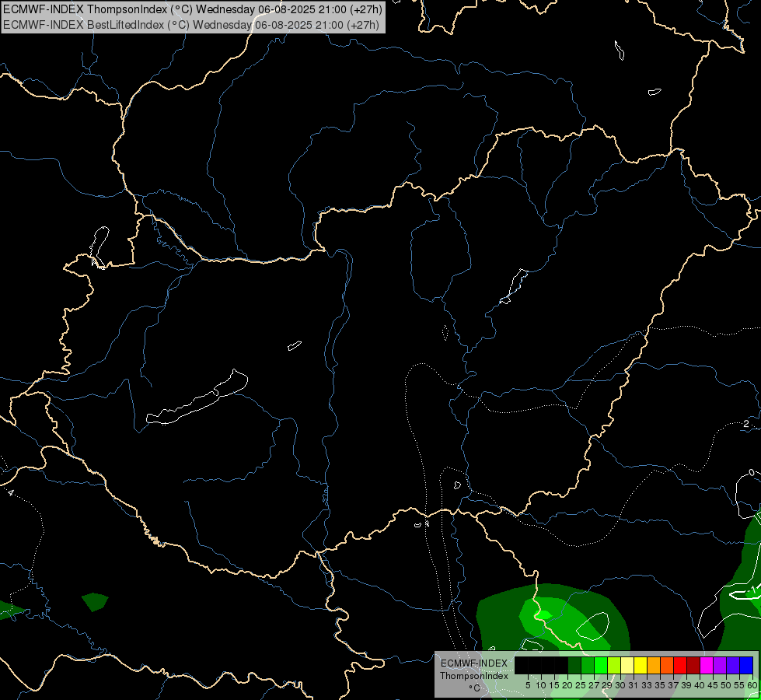This screenshot has width=761, height=700.
Task: Click the 'ThompsonIndex' label in legend
Action: tap(473, 676)
